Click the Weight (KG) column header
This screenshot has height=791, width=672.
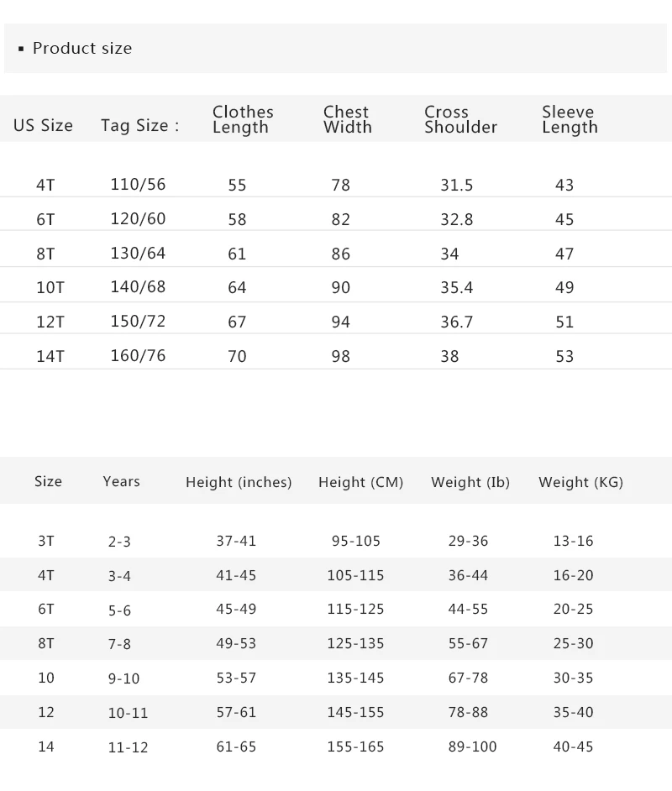coord(580,483)
